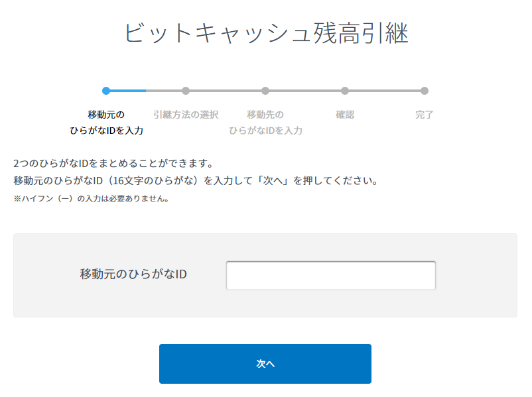Click the second step dot above 引継方法の選択

186,91
